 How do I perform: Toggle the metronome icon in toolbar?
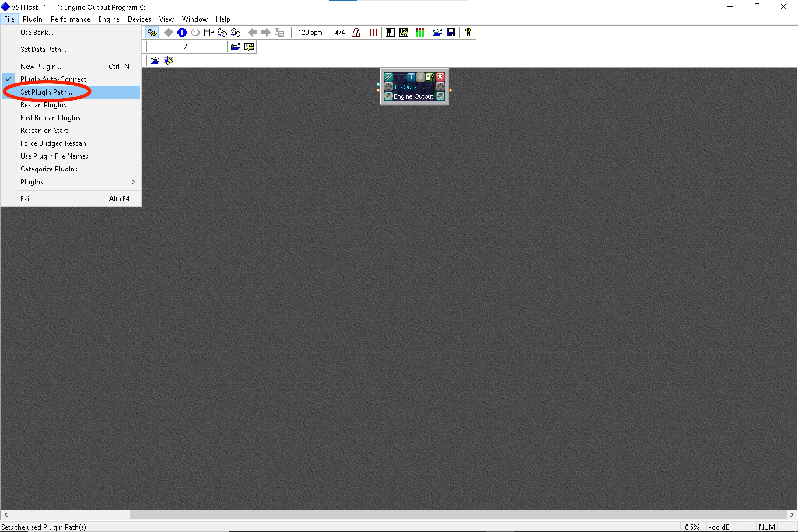point(356,33)
